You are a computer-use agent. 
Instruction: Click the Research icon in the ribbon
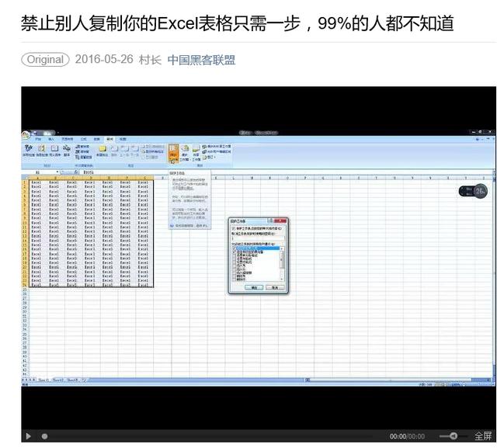(x=41, y=150)
